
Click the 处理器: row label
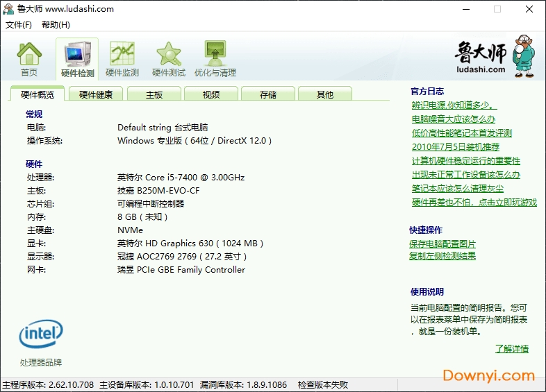coord(40,178)
